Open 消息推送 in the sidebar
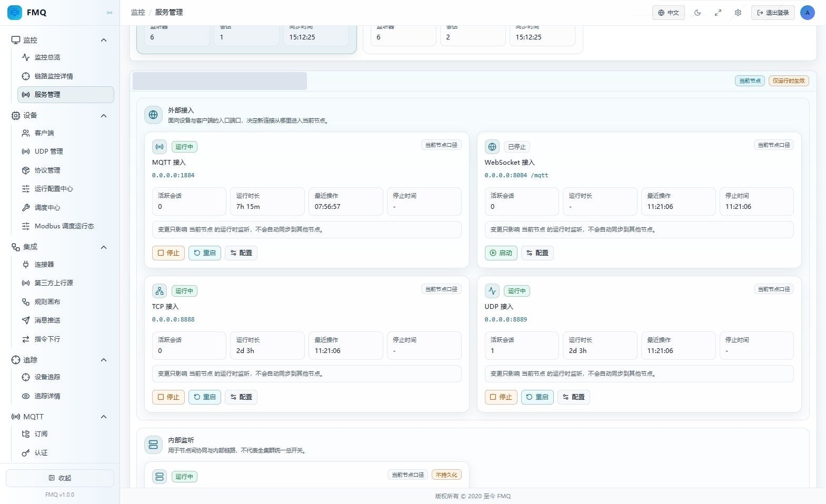The image size is (826, 504). (66, 320)
